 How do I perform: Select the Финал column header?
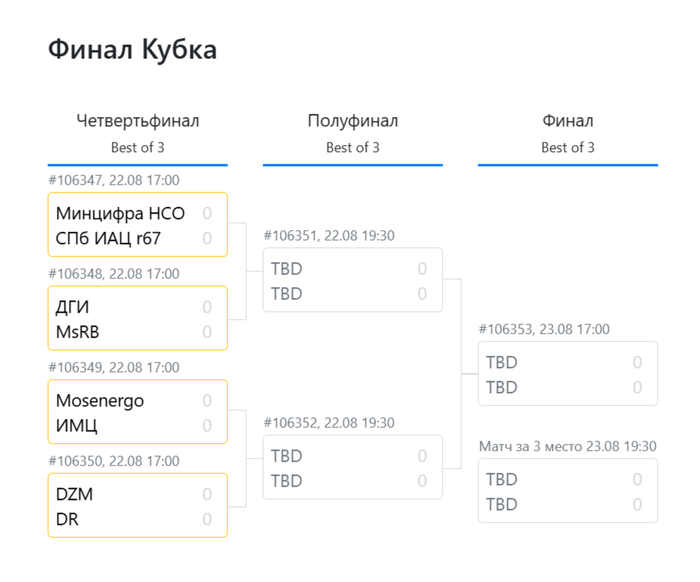click(568, 121)
